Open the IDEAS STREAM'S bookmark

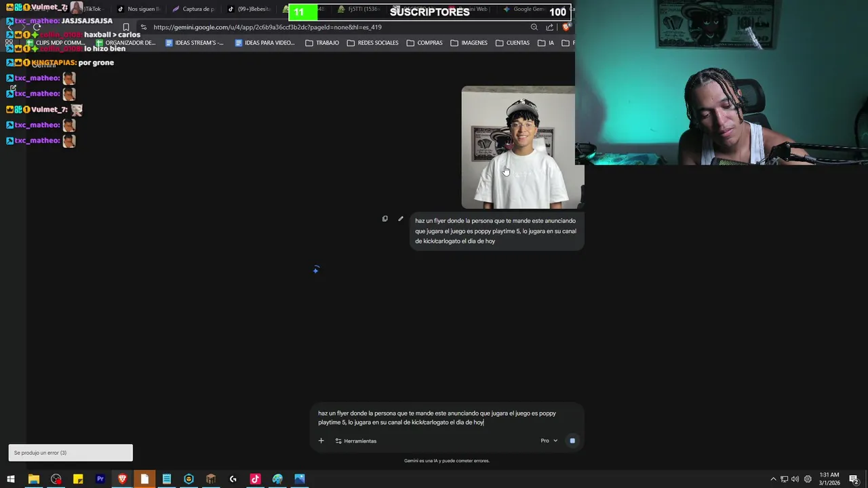[x=195, y=43]
